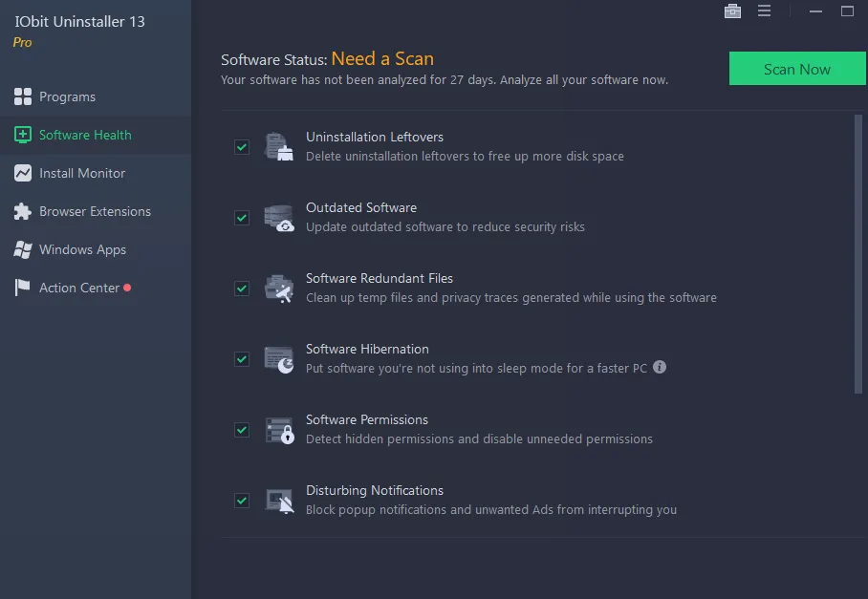Click the Software Permissions lock icon
This screenshot has width=868, height=599.
tap(278, 429)
